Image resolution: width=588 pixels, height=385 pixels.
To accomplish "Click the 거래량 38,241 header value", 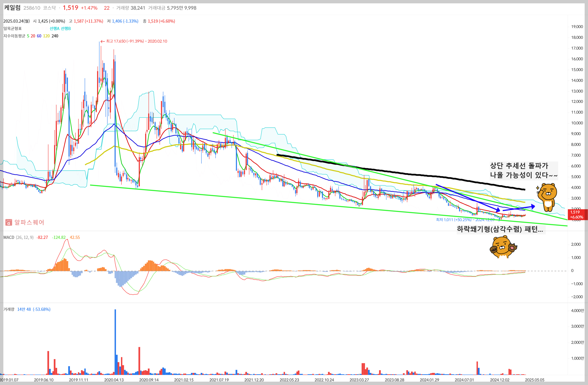I will point(131,8).
